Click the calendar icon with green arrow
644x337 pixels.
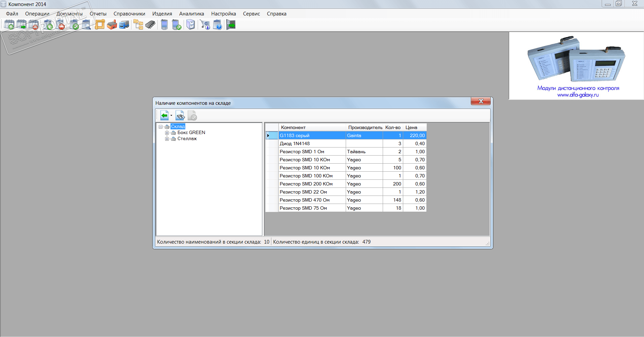pyautogui.click(x=21, y=25)
